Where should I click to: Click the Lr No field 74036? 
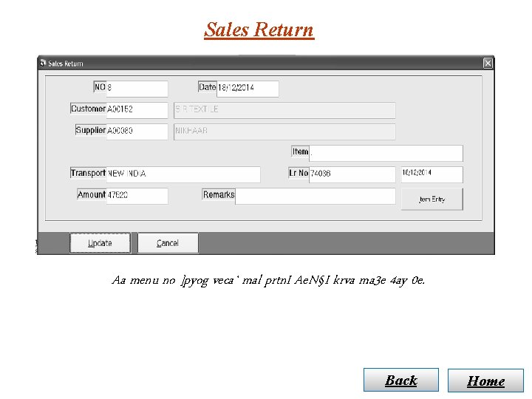tap(352, 174)
